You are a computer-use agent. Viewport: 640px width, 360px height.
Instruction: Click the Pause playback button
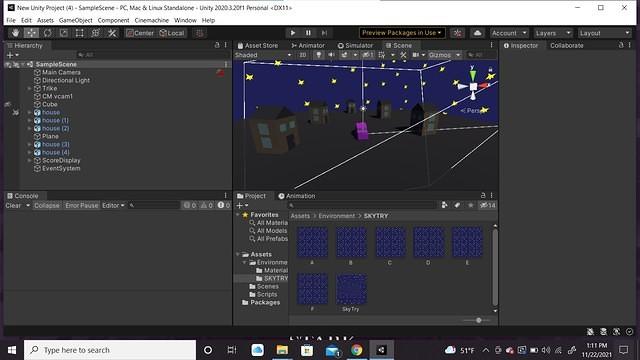point(308,33)
